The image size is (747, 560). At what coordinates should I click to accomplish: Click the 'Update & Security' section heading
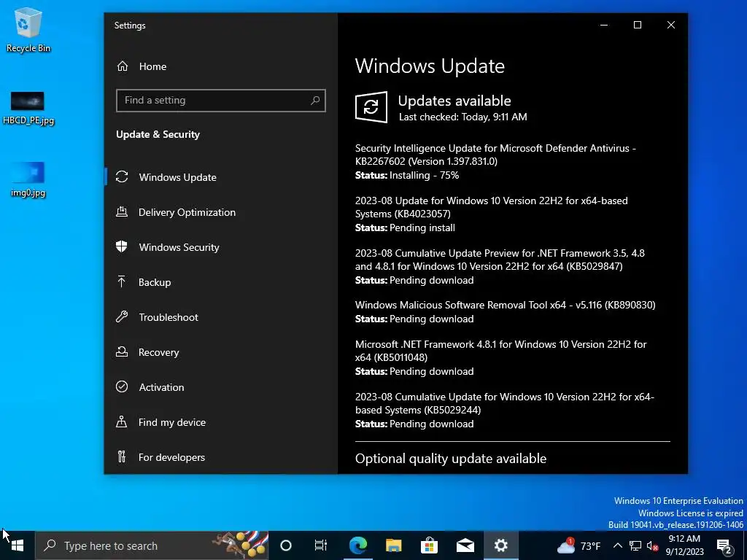point(158,134)
